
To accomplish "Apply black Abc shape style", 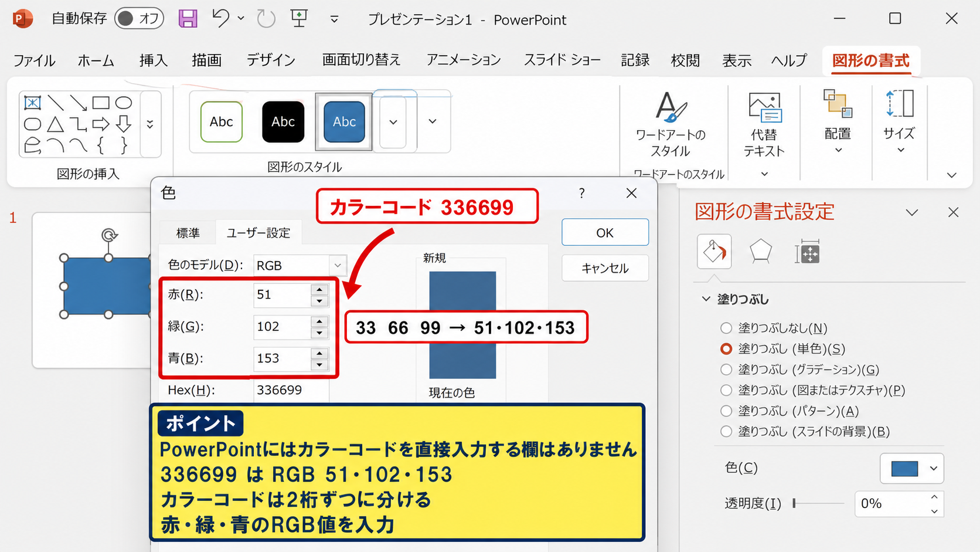I will point(283,121).
